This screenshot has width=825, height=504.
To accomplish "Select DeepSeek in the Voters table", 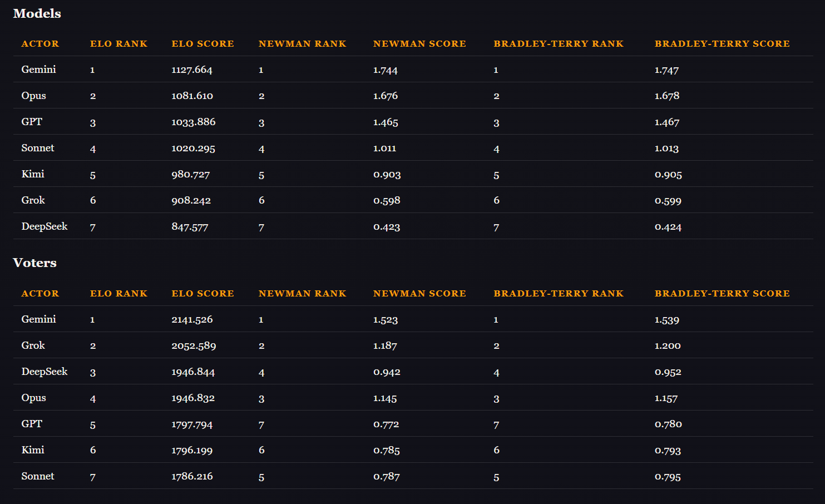I will pyautogui.click(x=45, y=372).
